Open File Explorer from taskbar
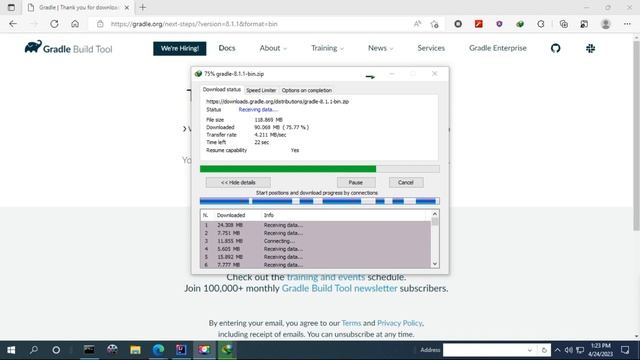640x360 pixels. tap(135, 350)
